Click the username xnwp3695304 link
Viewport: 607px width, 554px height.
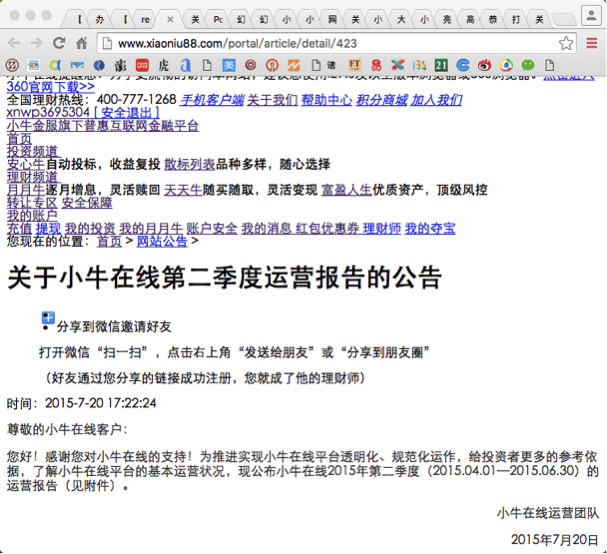click(48, 112)
